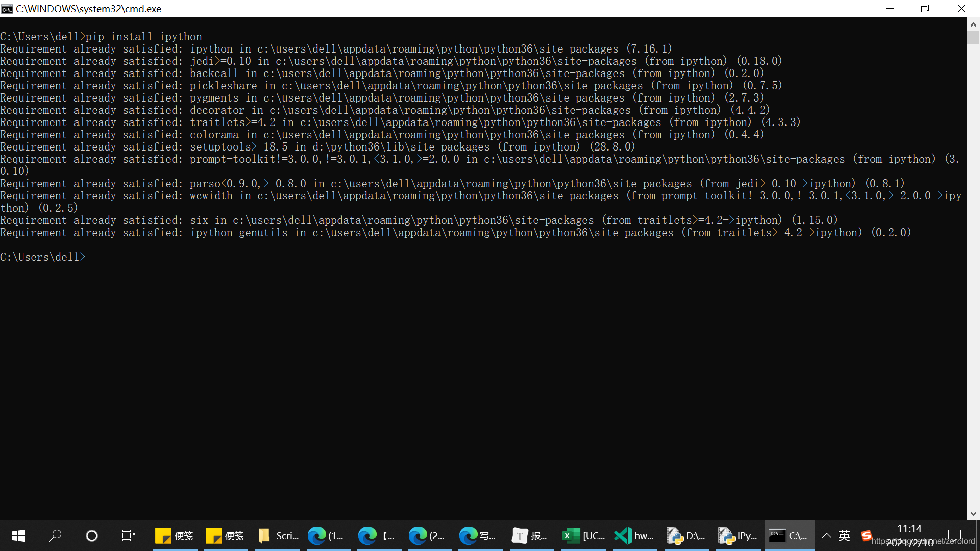Open notification action center icon
The height and width of the screenshot is (551, 980).
(954, 536)
